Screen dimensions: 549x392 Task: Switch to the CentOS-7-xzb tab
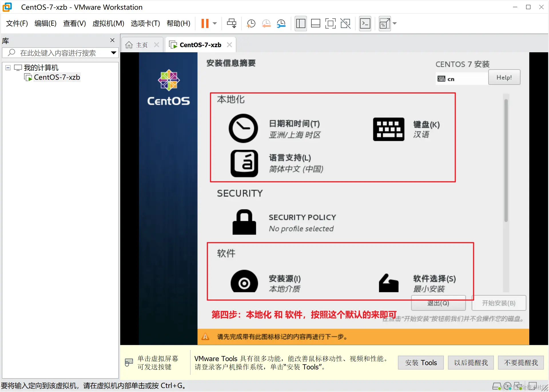[200, 45]
